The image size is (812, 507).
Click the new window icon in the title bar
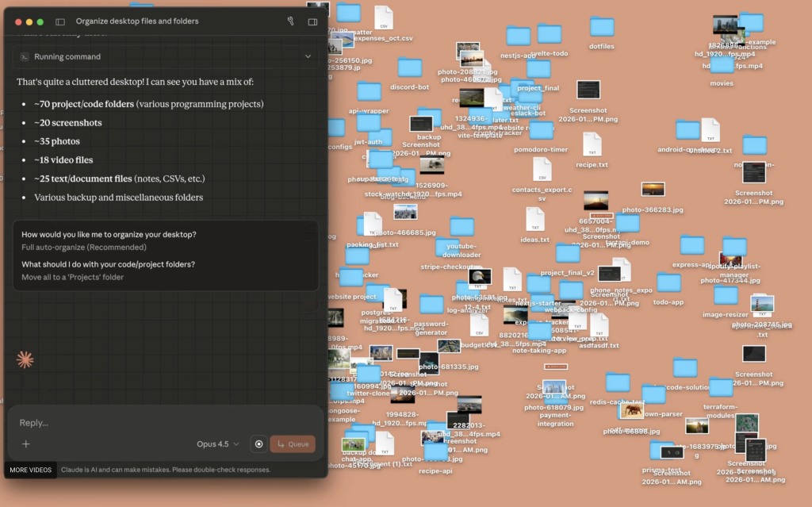click(312, 21)
